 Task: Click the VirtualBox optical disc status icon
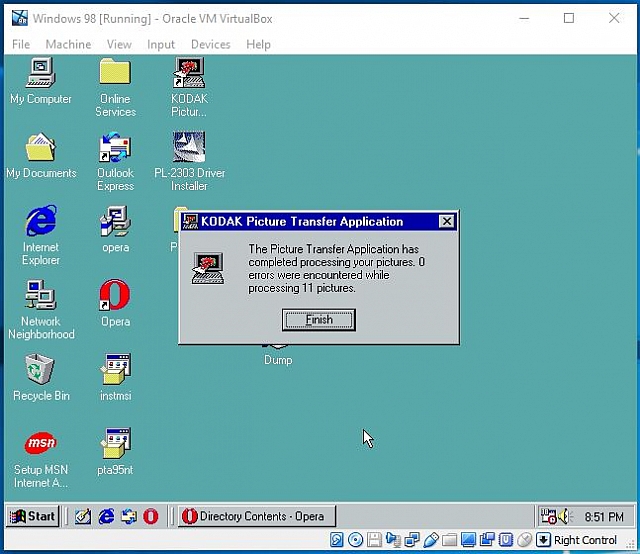356,540
